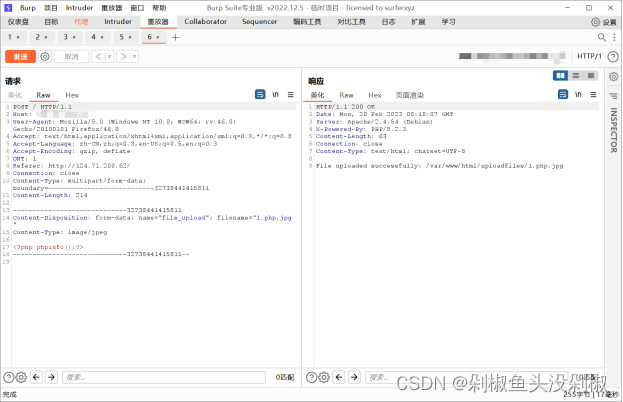Switch to the Sequencer tool tab
Image resolution: width=623 pixels, height=402 pixels.
click(x=259, y=21)
